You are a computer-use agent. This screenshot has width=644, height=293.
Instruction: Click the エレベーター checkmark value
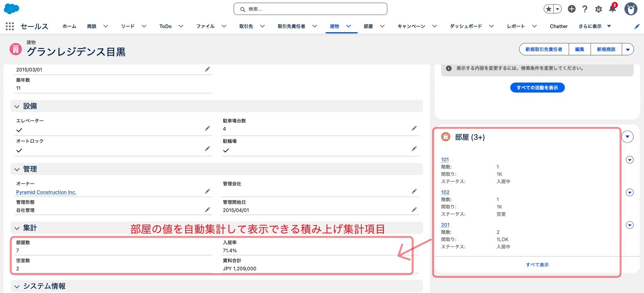click(19, 130)
